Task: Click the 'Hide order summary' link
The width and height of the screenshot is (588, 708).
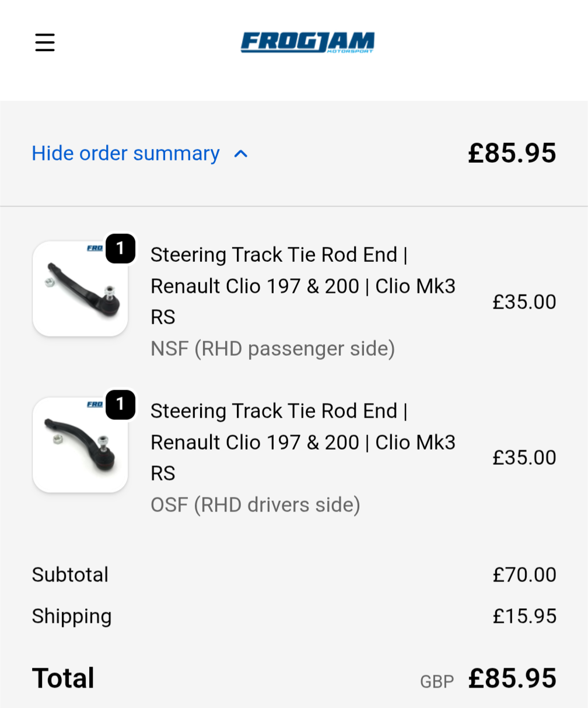Action: pos(125,153)
